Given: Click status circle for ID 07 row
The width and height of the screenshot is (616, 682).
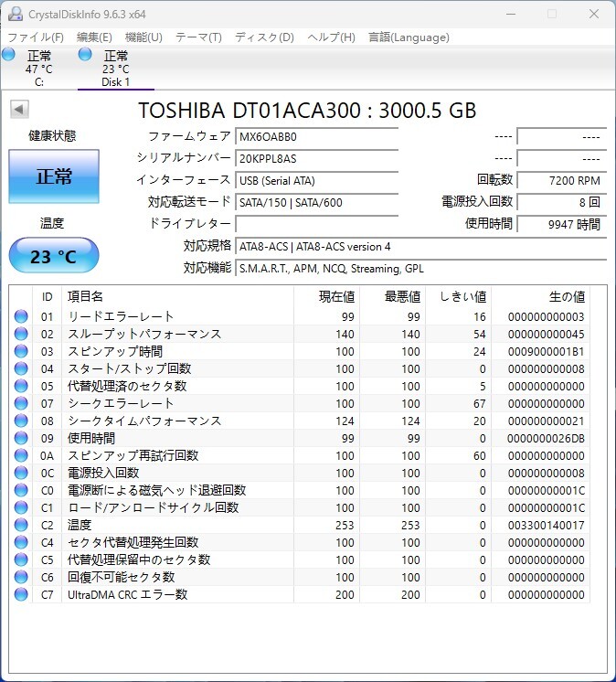Looking at the screenshot, I should (x=21, y=403).
